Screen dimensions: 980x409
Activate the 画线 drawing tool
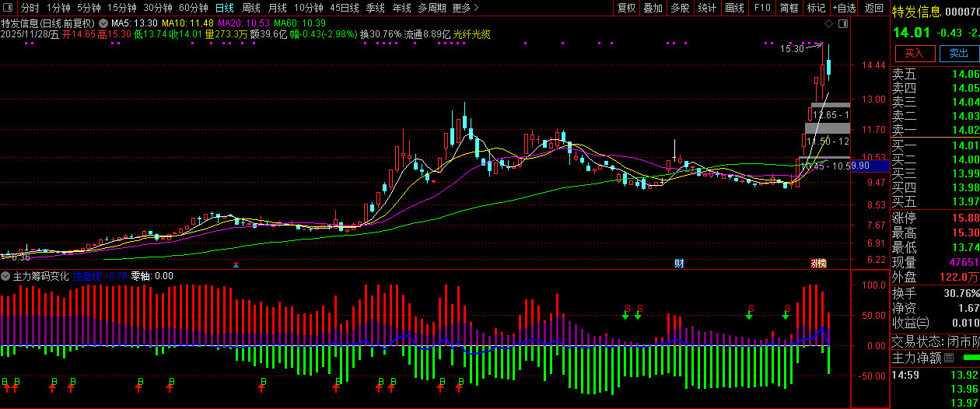(x=734, y=8)
